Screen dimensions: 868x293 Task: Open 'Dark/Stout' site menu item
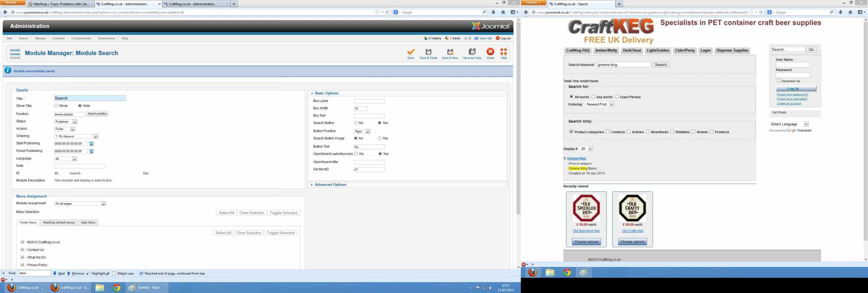632,50
